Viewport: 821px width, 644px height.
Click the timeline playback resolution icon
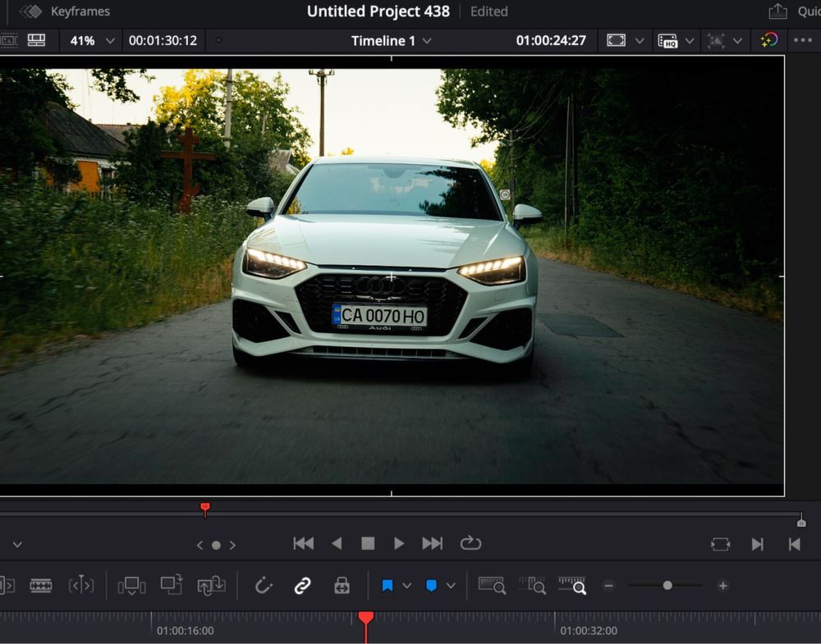tap(716, 41)
